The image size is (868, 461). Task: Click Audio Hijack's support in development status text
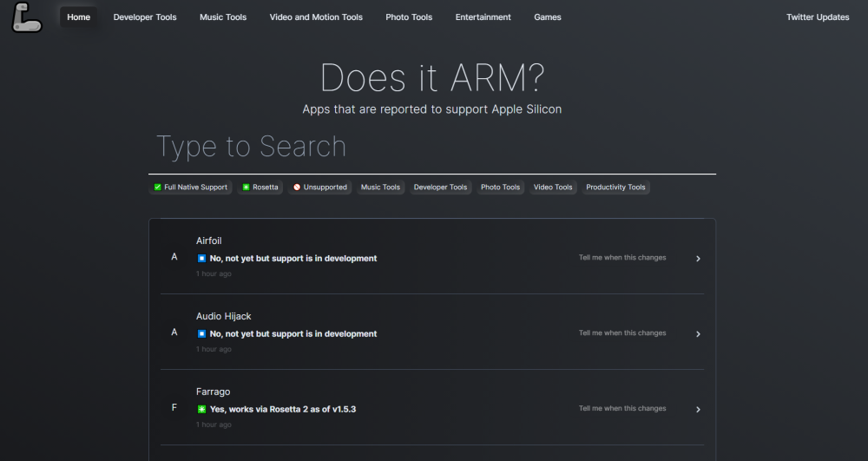click(293, 333)
